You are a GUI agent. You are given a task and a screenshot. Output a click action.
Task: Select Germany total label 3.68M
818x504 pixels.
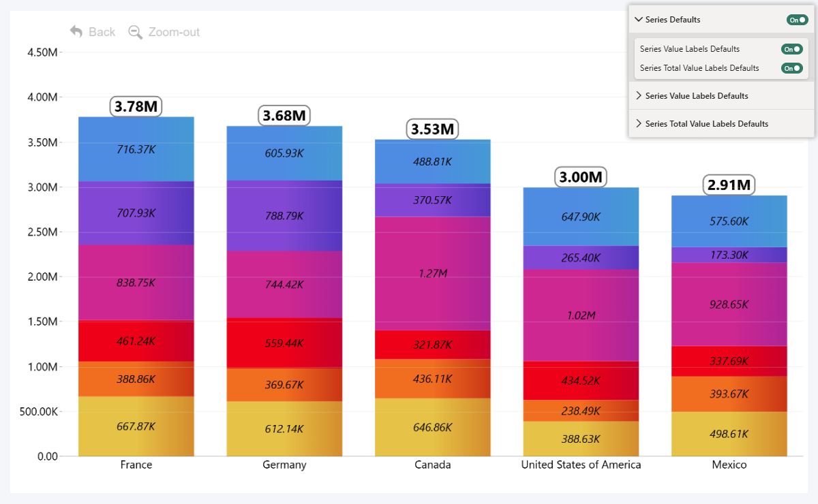[284, 116]
